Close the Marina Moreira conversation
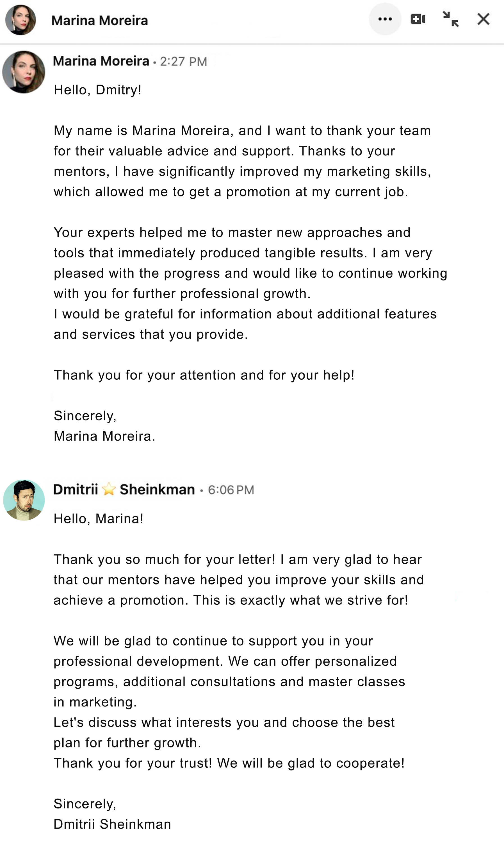504x843 pixels. [483, 19]
